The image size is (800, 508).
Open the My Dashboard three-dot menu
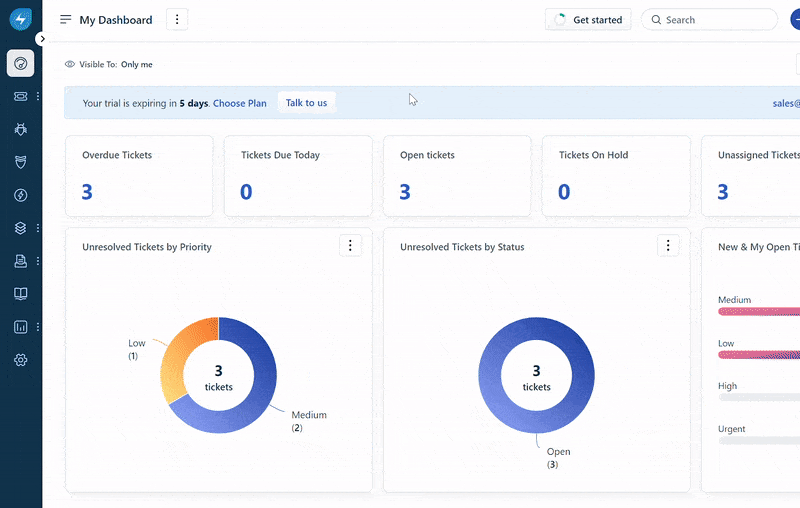coord(177,19)
